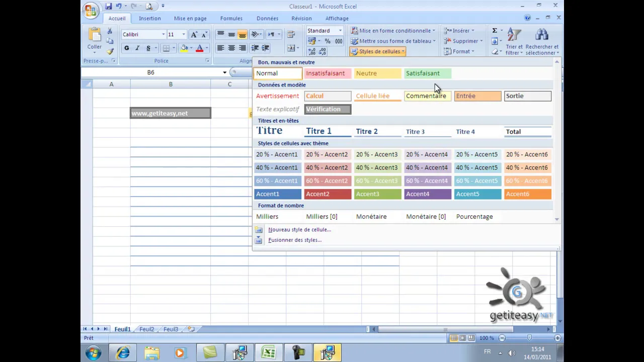Click Nouveau style de cellule link

[299, 230]
